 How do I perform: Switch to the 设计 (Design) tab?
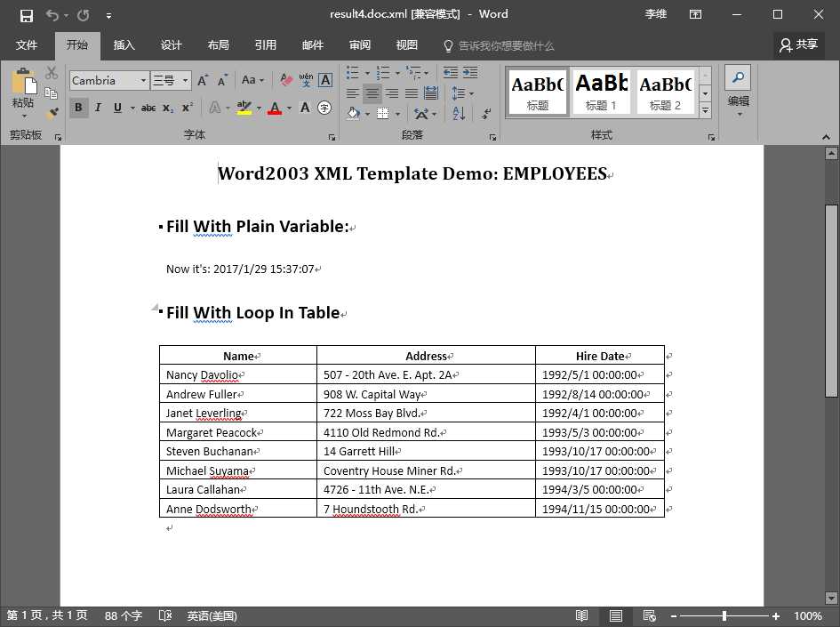172,45
